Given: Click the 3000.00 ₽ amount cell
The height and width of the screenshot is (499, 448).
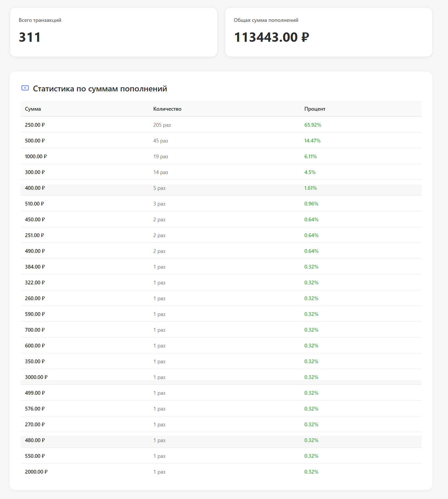Looking at the screenshot, I should point(36,377).
